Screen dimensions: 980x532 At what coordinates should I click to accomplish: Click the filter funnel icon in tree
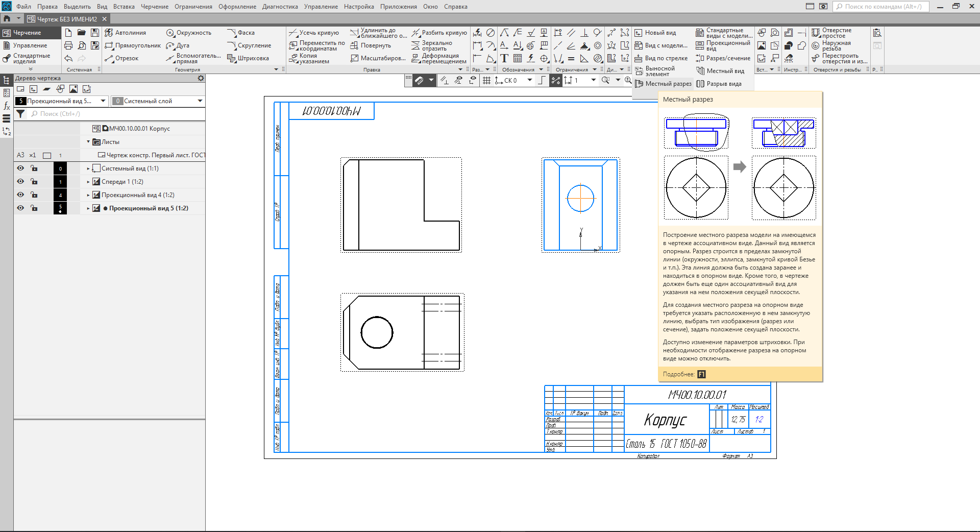20,114
